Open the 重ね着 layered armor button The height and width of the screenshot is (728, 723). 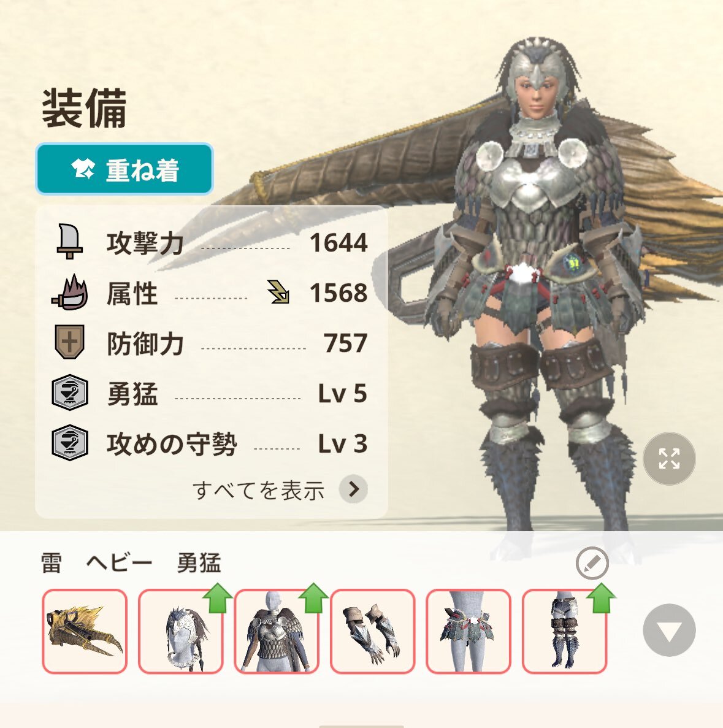coord(124,169)
